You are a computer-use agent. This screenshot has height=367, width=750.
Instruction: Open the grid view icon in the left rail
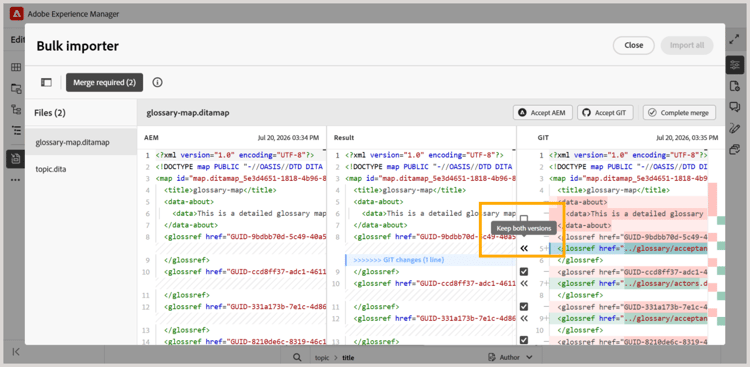(16, 67)
